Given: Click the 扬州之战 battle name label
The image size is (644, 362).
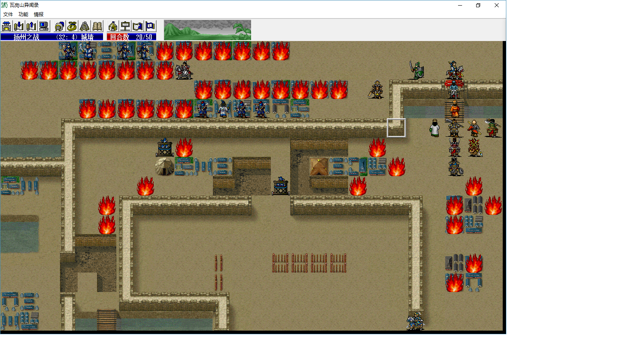Looking at the screenshot, I should [27, 37].
